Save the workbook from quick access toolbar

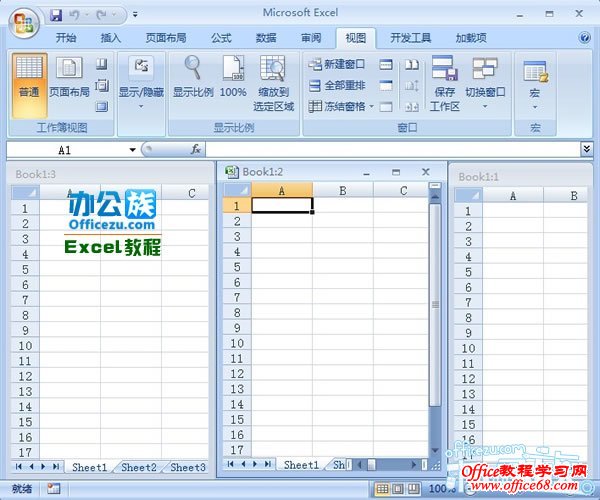pos(56,15)
